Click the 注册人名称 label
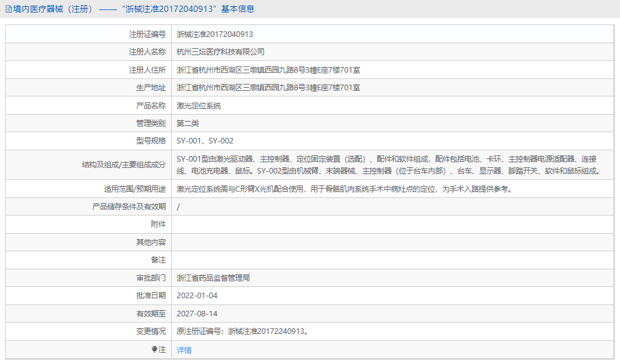The image size is (620, 364). click(147, 52)
